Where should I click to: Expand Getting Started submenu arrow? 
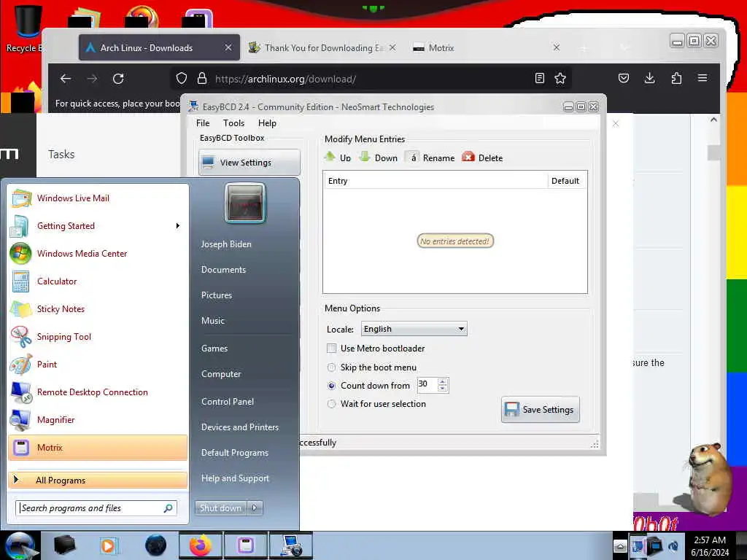(x=178, y=226)
